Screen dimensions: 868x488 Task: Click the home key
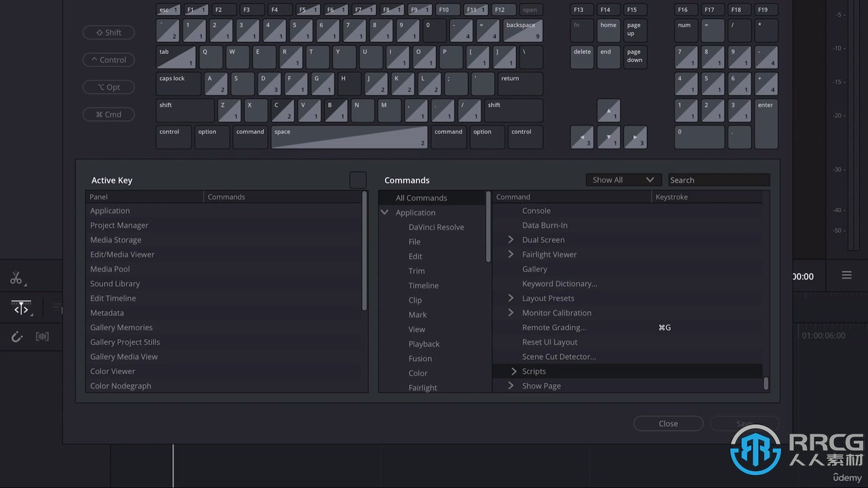pyautogui.click(x=608, y=30)
